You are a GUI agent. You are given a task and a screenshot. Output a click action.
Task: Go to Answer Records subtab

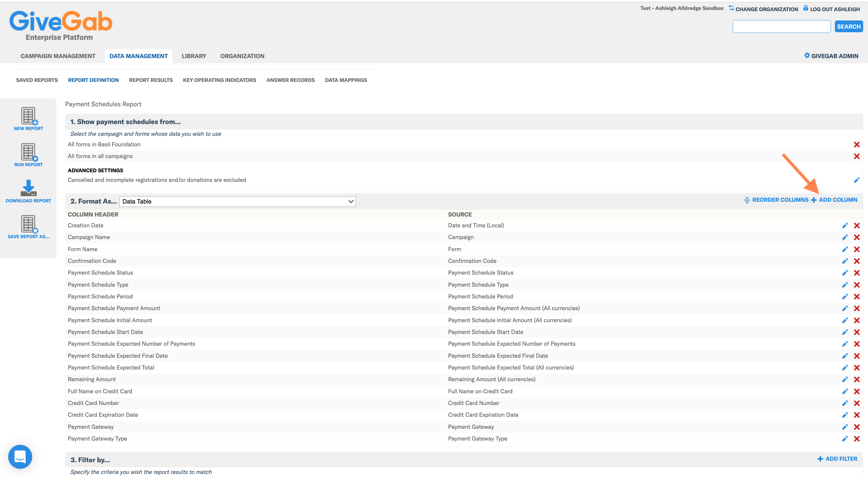291,80
